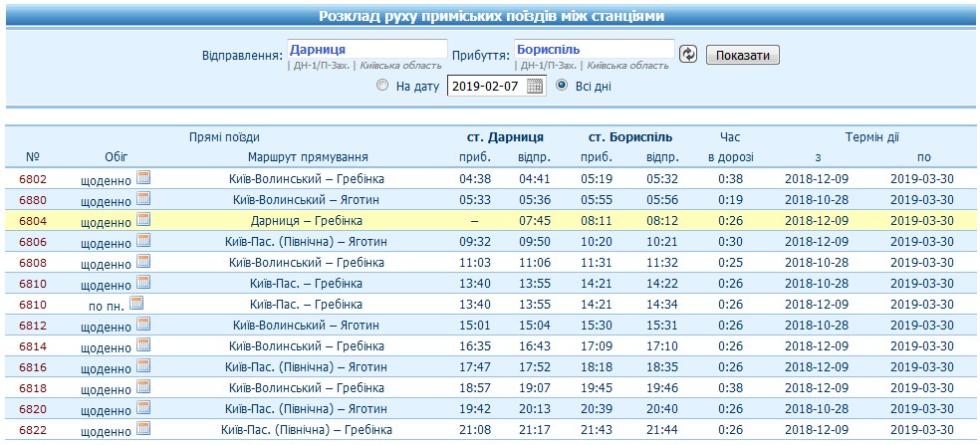Click Бориспіль departure time 14:34
The image size is (980, 445).
coord(662,305)
